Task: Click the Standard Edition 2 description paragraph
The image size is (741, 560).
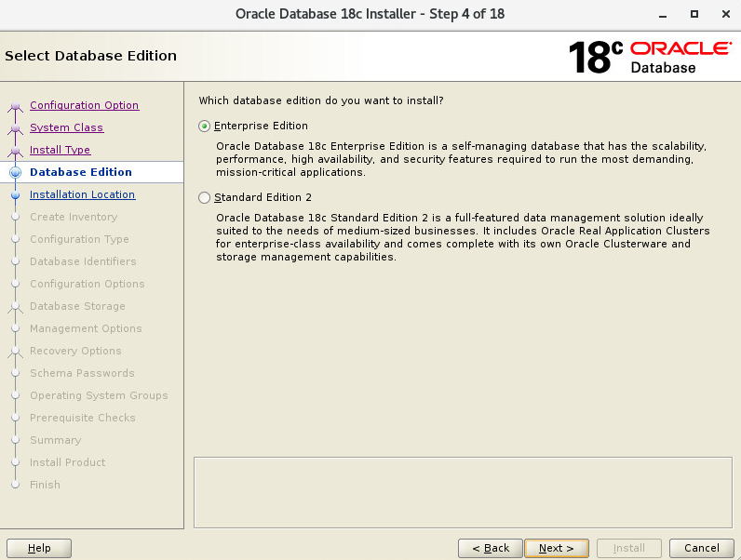Action: click(x=463, y=237)
